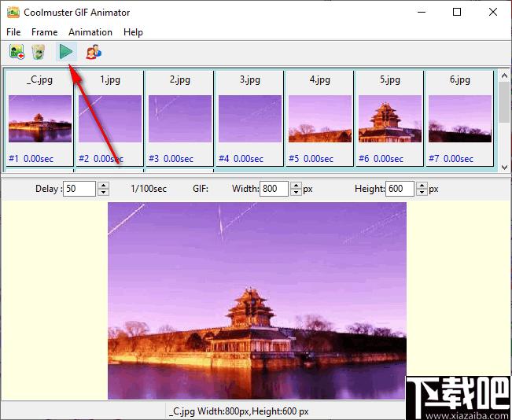
Task: Select the 6.jpg frame thumbnail
Action: tap(460, 119)
